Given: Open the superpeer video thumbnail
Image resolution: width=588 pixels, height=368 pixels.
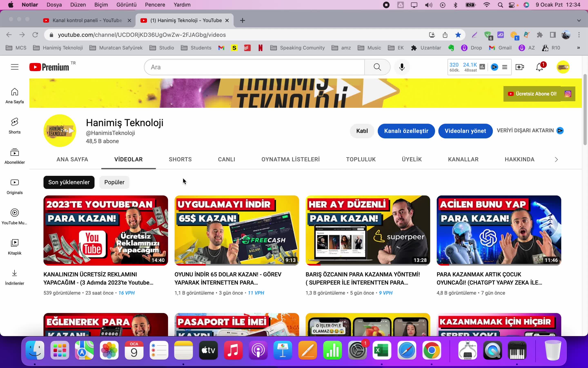Looking at the screenshot, I should coord(368,230).
